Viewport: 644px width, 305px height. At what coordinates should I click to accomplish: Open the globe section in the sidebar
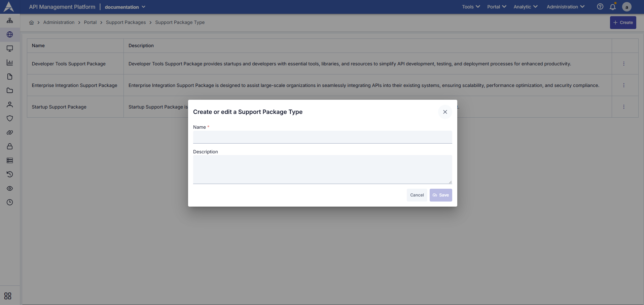point(10,34)
